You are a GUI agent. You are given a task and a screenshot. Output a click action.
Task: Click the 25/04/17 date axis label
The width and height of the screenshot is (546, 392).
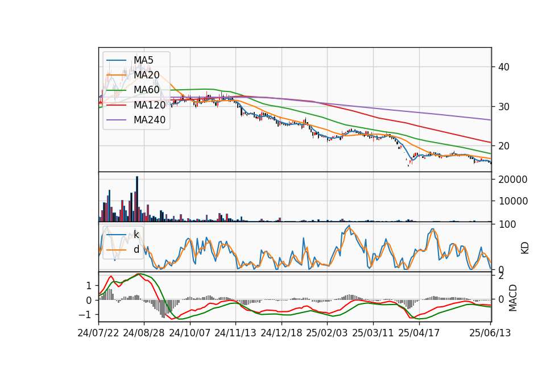[x=419, y=333]
